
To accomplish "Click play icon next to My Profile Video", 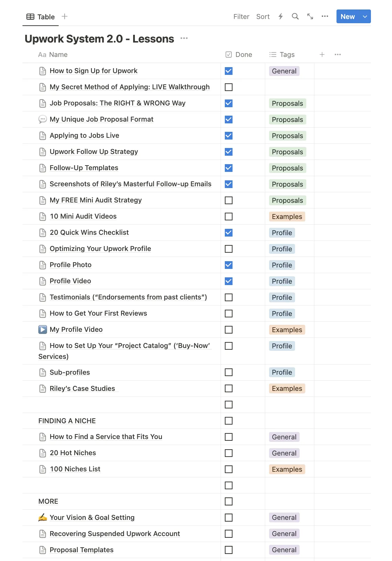I will [x=43, y=330].
